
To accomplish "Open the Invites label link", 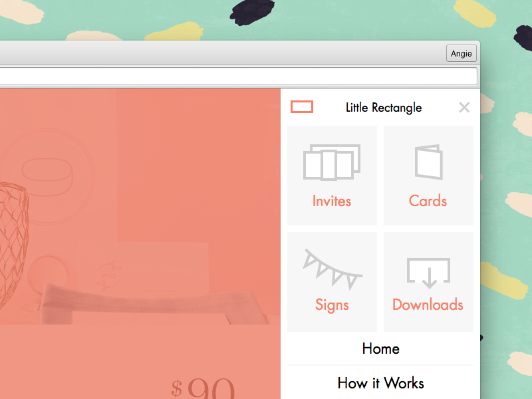I will click(x=332, y=201).
